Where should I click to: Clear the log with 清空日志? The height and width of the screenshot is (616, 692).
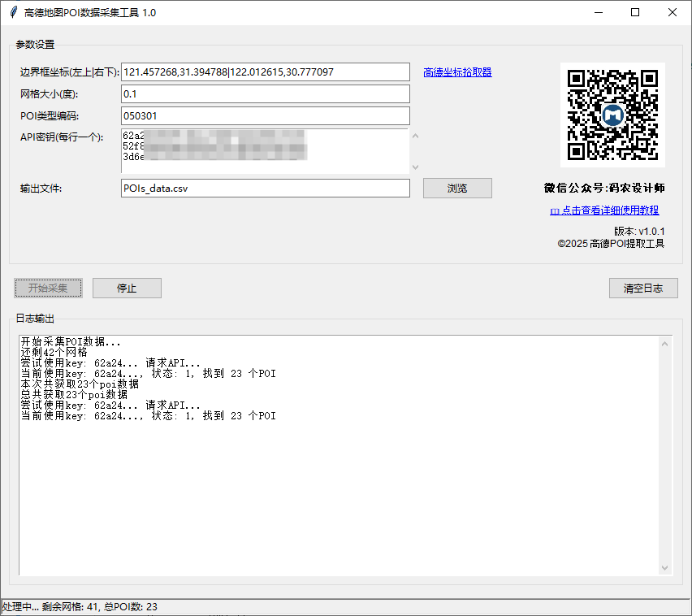pyautogui.click(x=643, y=288)
